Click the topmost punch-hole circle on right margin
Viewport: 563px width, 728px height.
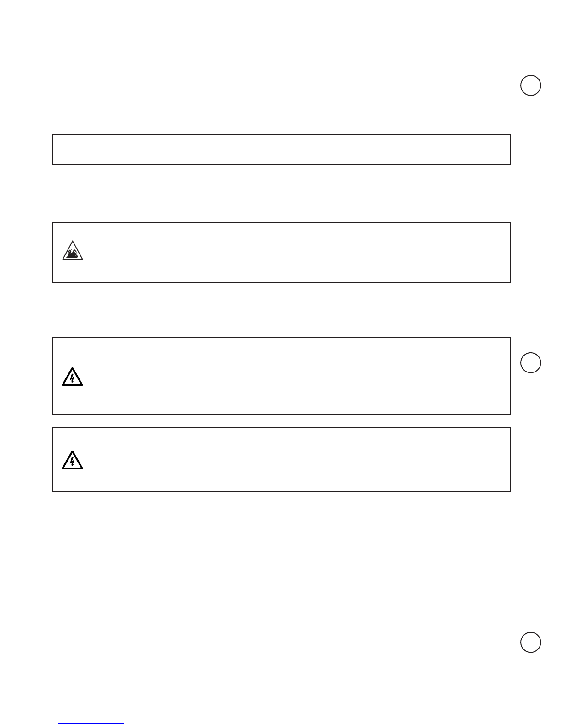530,85
